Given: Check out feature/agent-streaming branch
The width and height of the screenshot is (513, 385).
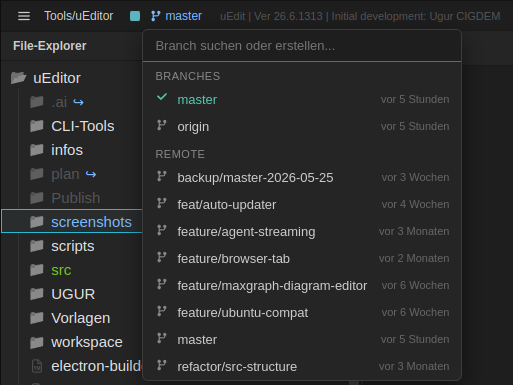Looking at the screenshot, I should (302, 232).
